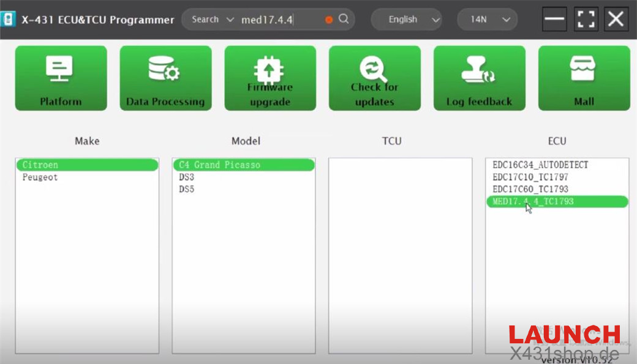
Task: Click the X-431 app logo icon
Action: [x=9, y=19]
